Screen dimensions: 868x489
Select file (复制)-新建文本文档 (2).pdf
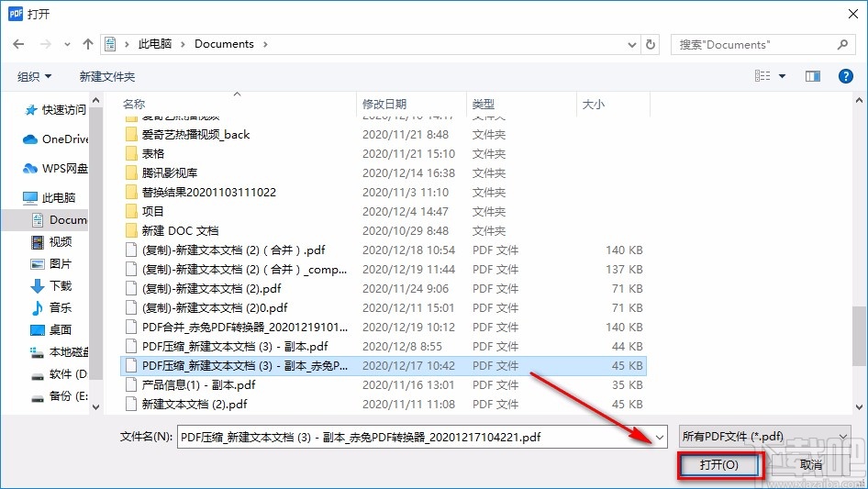pyautogui.click(x=211, y=288)
